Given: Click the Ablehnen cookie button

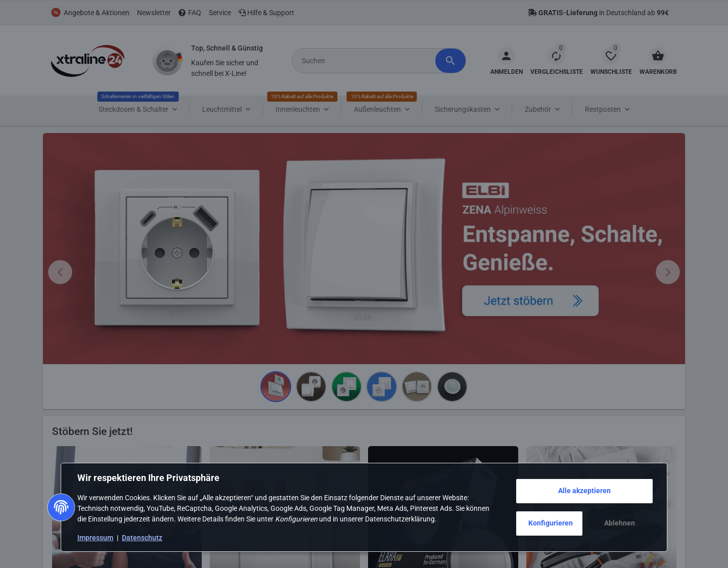Looking at the screenshot, I should click(619, 523).
